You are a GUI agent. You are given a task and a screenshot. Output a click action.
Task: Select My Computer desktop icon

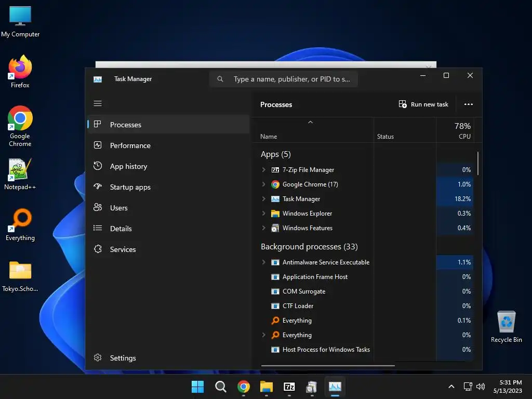click(20, 22)
